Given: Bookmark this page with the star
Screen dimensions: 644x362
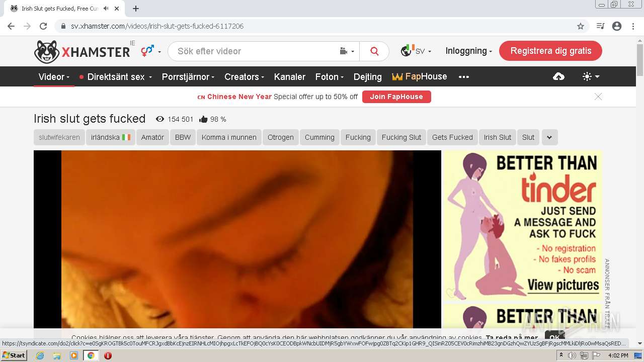Looking at the screenshot, I should tap(581, 26).
